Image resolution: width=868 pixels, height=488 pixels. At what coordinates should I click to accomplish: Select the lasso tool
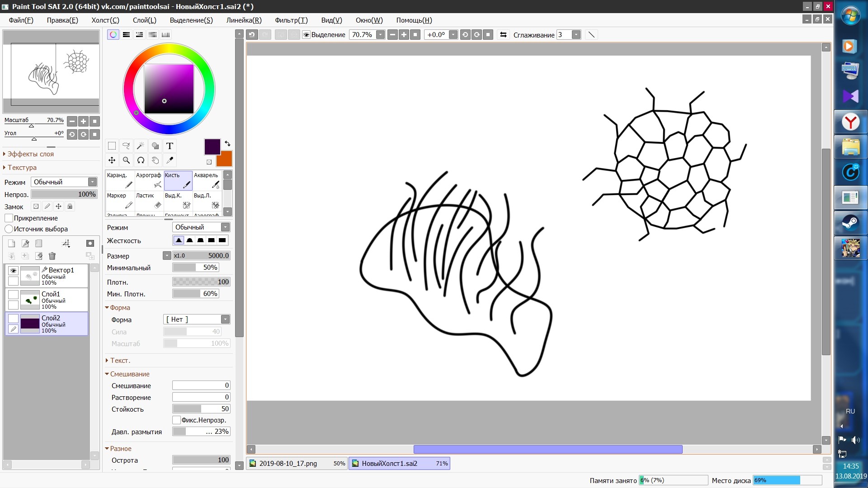tap(126, 145)
